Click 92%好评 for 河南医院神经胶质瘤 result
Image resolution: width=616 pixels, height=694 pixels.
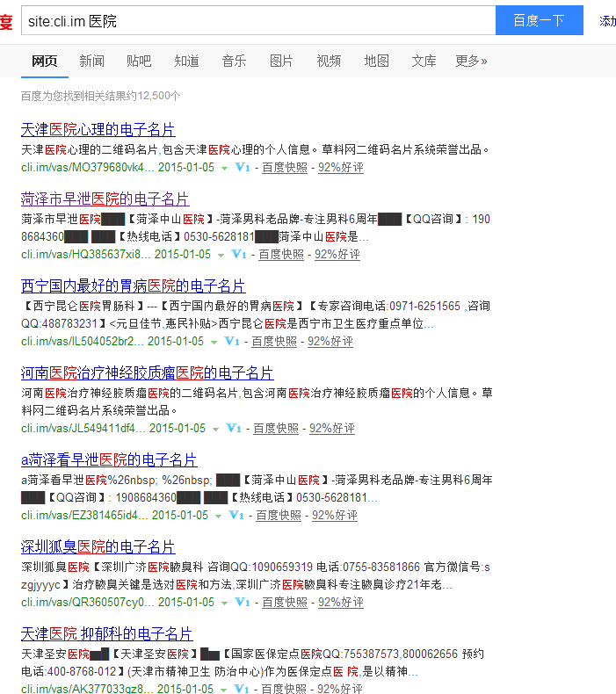[x=332, y=428]
